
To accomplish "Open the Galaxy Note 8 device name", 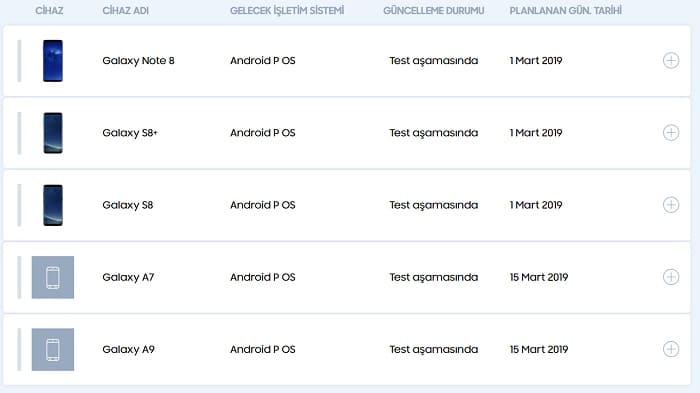I will point(138,61).
